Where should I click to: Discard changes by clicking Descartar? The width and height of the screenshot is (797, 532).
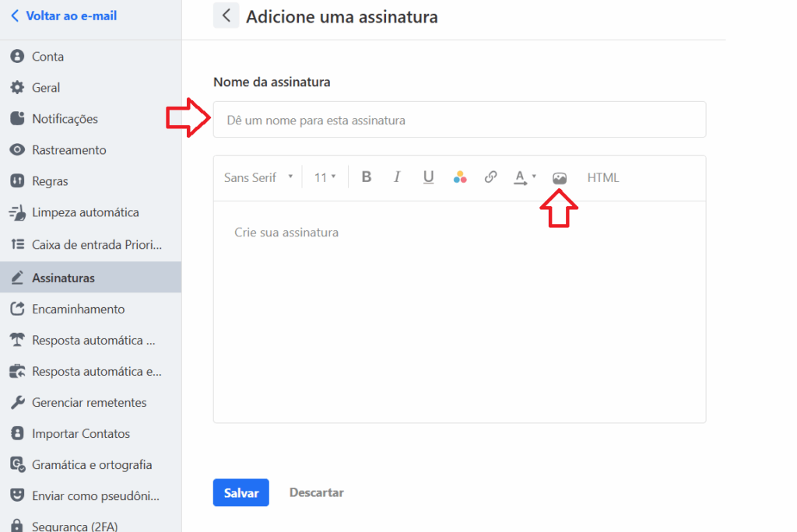316,492
